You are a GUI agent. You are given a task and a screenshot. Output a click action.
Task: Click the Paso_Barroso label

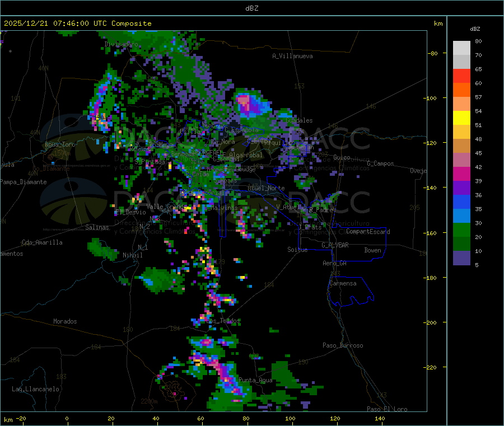tap(343, 345)
